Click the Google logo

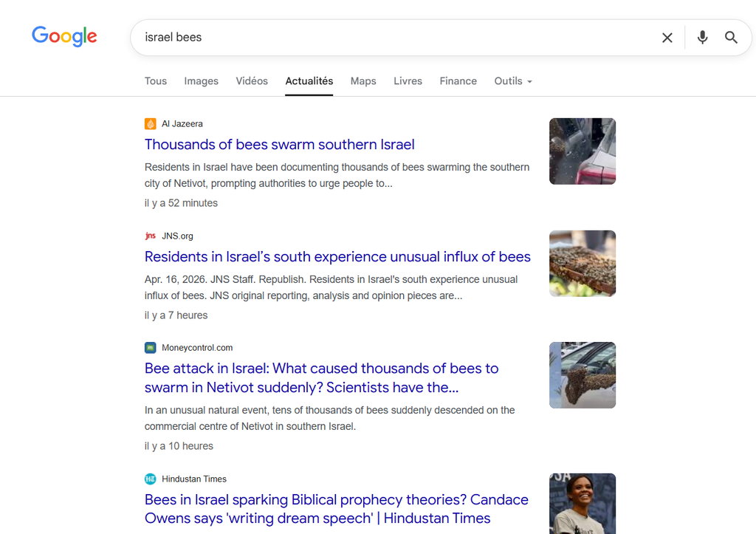[64, 36]
